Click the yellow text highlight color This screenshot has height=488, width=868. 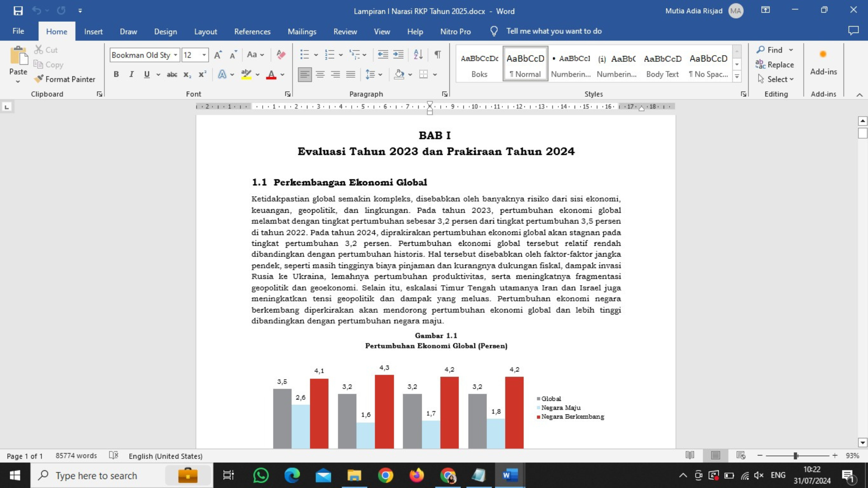coord(246,75)
